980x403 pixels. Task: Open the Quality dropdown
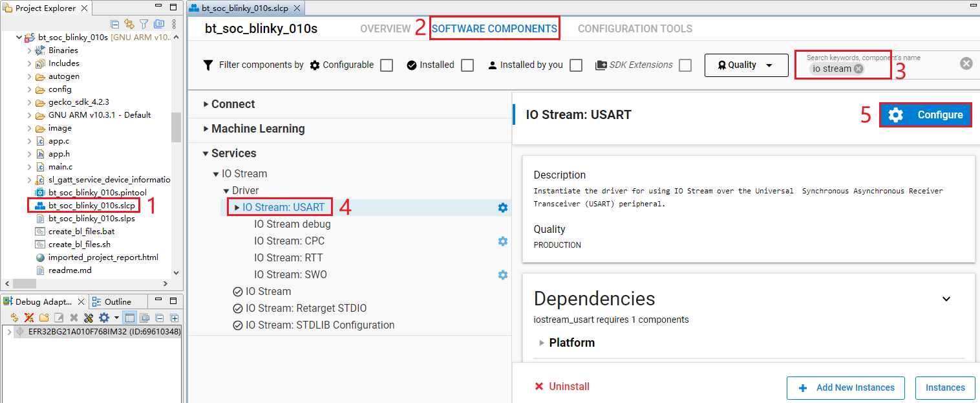click(747, 65)
